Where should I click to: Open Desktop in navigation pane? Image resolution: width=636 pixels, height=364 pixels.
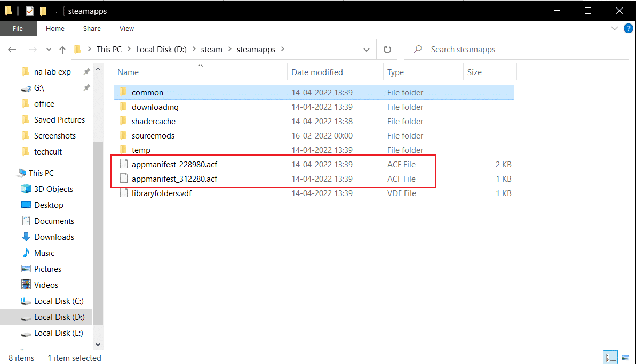tap(49, 205)
